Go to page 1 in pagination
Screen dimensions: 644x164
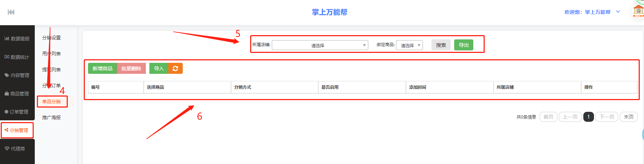[x=588, y=117]
